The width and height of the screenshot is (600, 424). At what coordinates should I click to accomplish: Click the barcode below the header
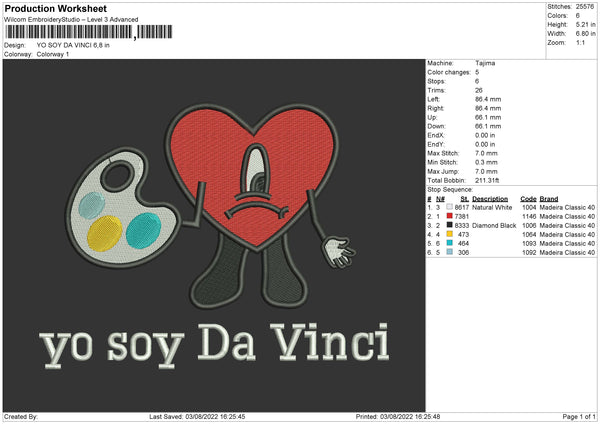click(x=88, y=32)
